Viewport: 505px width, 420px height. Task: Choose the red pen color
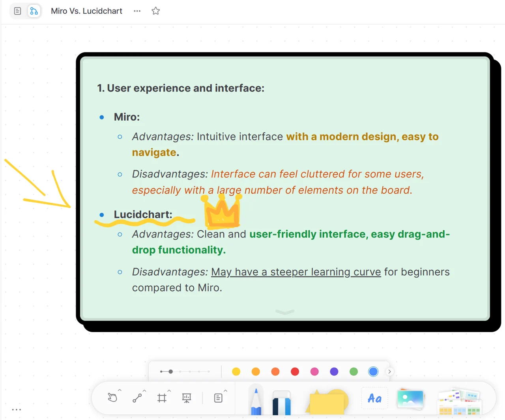tap(295, 371)
